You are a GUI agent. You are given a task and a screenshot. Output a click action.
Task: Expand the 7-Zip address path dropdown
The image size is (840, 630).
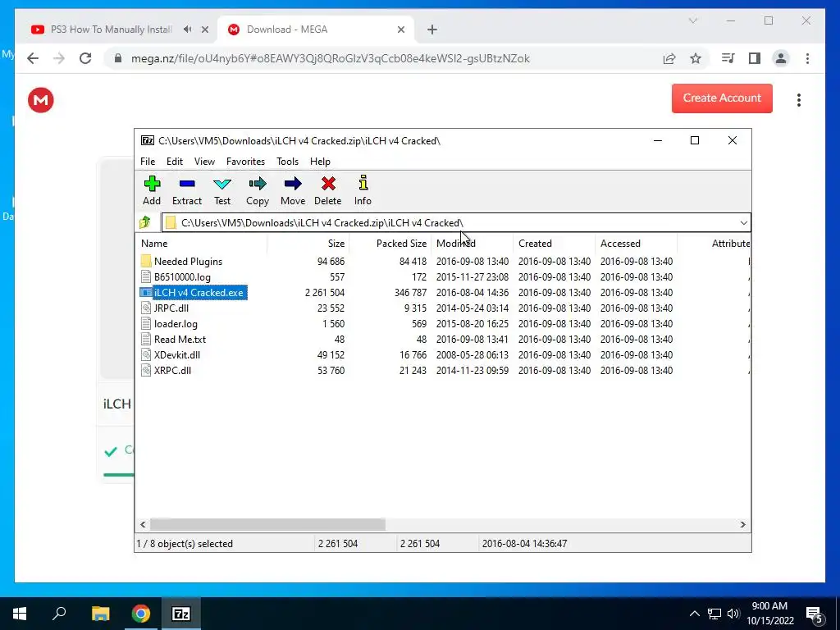coord(743,223)
